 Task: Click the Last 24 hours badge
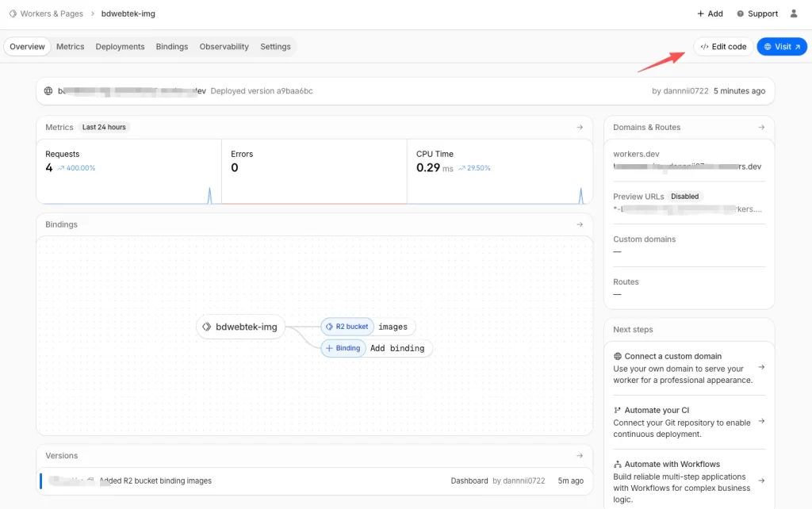pos(104,128)
